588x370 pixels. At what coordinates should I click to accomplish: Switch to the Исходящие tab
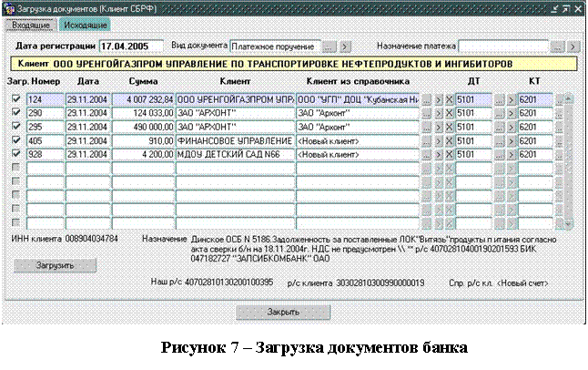(86, 26)
